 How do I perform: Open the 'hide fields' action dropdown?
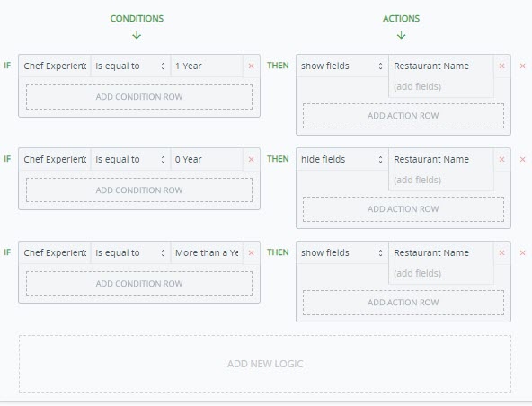pyautogui.click(x=342, y=159)
